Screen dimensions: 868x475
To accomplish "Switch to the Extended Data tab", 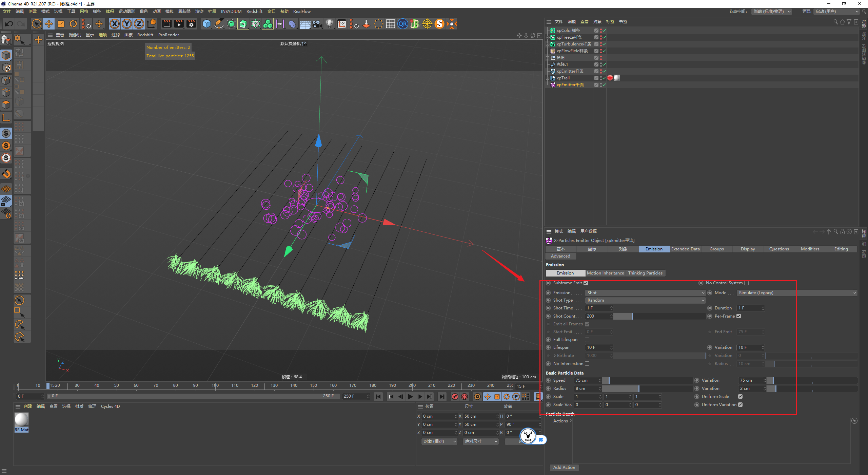I will tap(685, 249).
